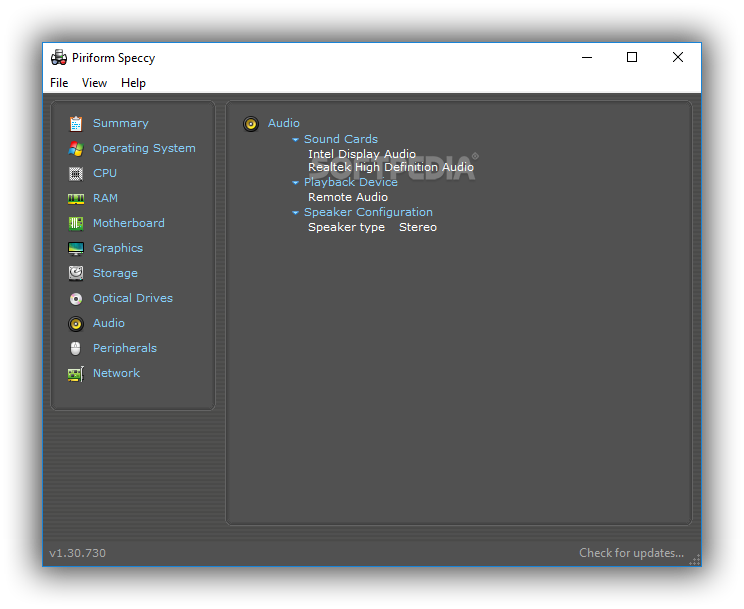Click the Audio speaker icon in sidebar
The height and width of the screenshot is (609, 744).
coord(76,324)
